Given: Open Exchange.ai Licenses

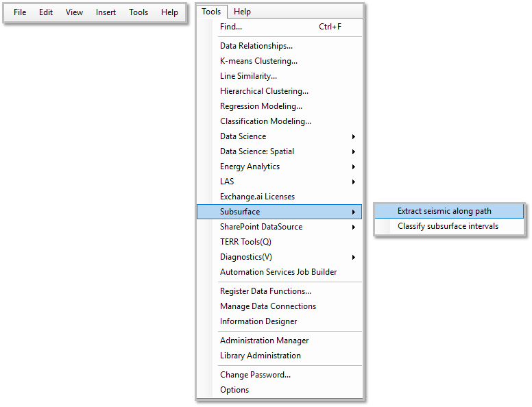Looking at the screenshot, I should pyautogui.click(x=280, y=197).
